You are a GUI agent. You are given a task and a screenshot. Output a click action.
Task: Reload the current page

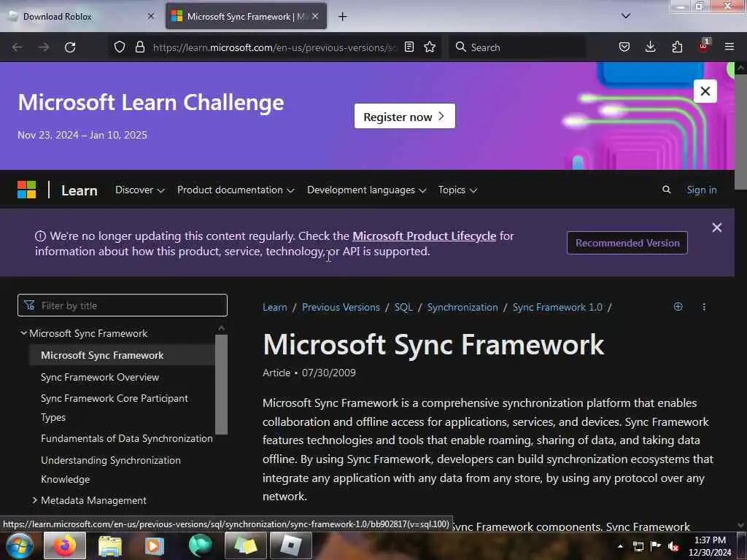[x=70, y=47]
